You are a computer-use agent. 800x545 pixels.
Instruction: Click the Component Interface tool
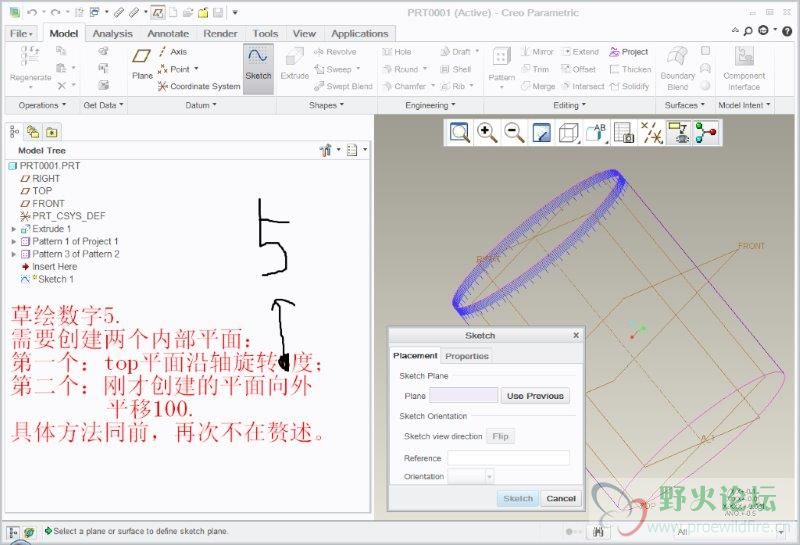(x=744, y=68)
